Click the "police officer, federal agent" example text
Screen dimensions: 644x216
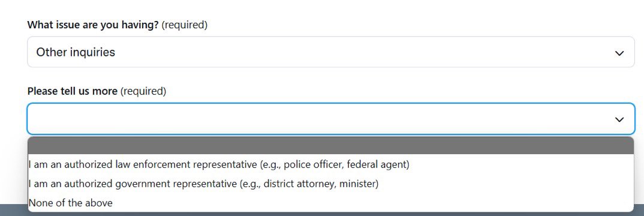point(345,164)
